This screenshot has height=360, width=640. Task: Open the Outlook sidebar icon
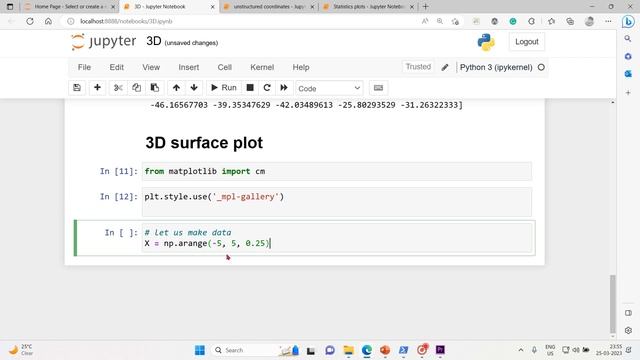pyautogui.click(x=628, y=74)
